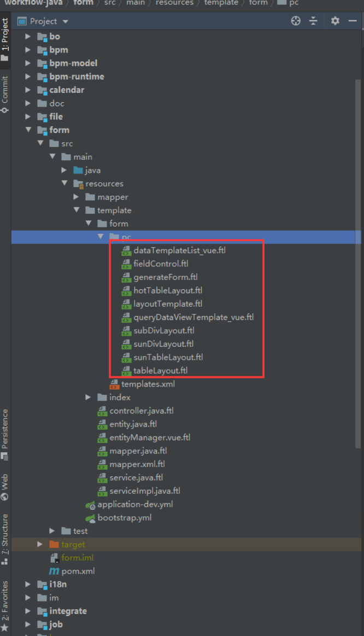Open the 7: Structure side tab
Screen dimensions: 364x636
pos(5,539)
